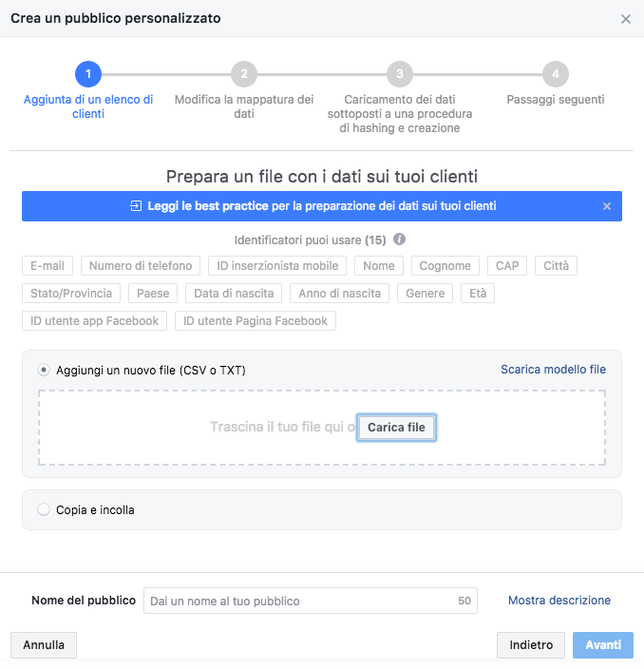644x669 pixels.
Task: Click the E-mail identifier tag
Action: coord(47,266)
